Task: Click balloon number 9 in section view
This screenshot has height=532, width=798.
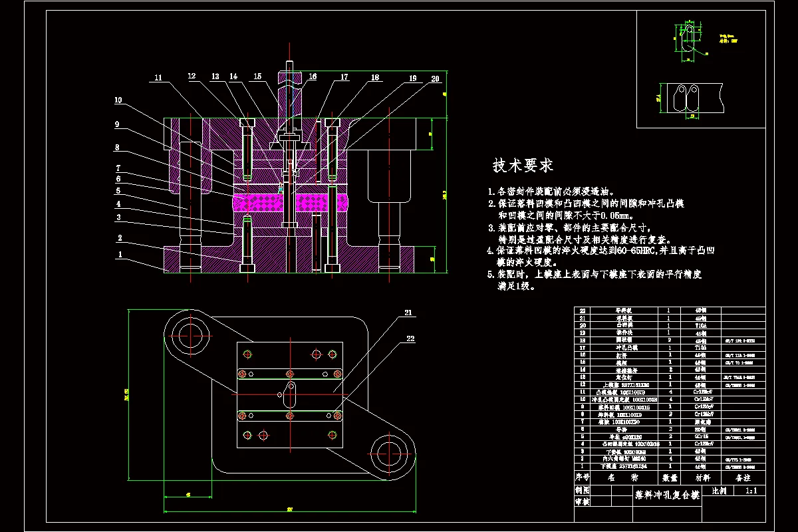Action: (x=116, y=124)
